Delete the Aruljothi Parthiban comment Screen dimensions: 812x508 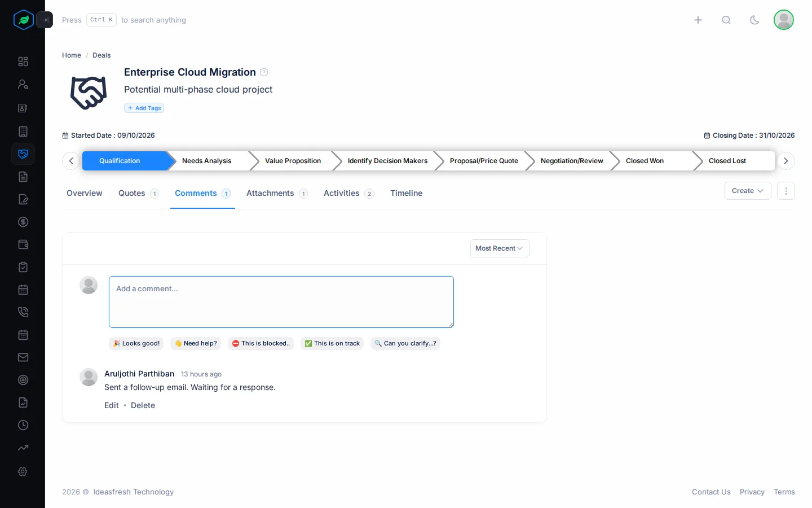click(143, 405)
